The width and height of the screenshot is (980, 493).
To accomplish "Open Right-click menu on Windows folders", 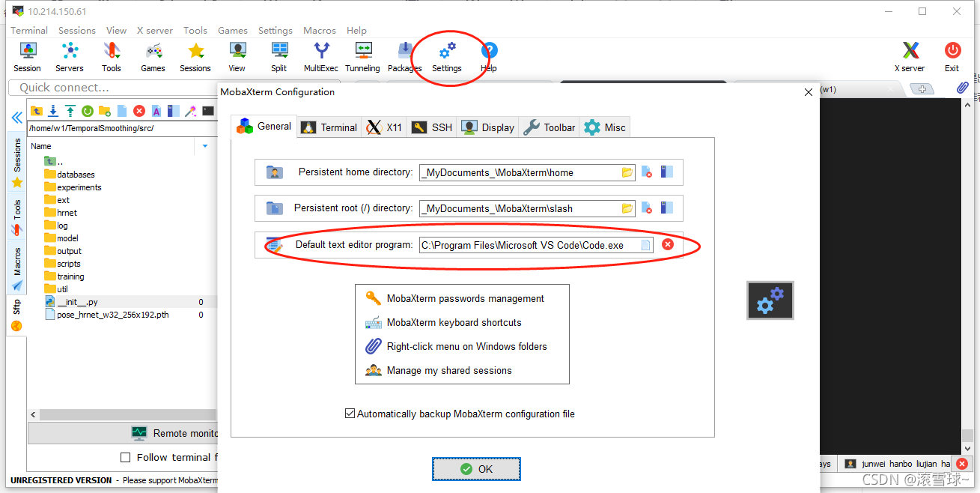I will [x=457, y=346].
